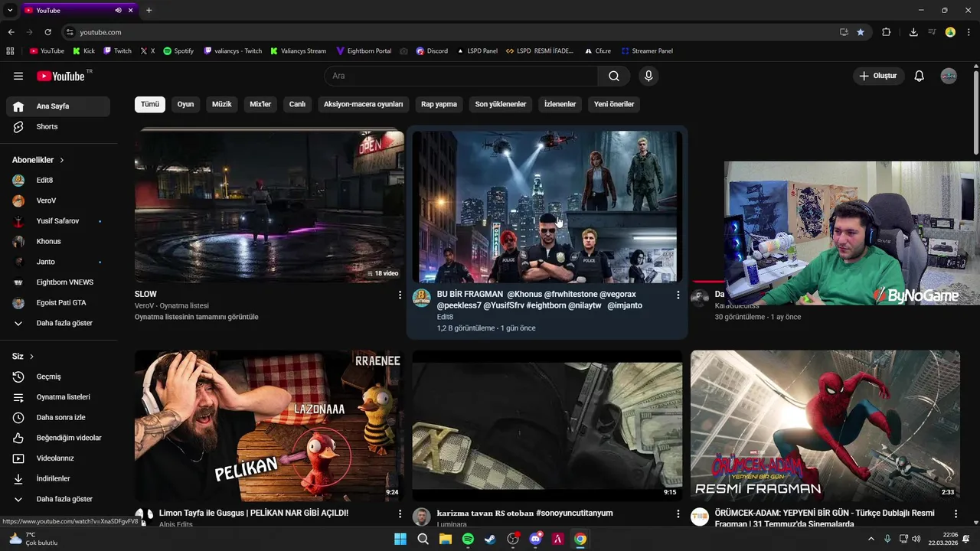
Task: Open options for BU BİR FRAGMAN video
Action: tap(678, 295)
